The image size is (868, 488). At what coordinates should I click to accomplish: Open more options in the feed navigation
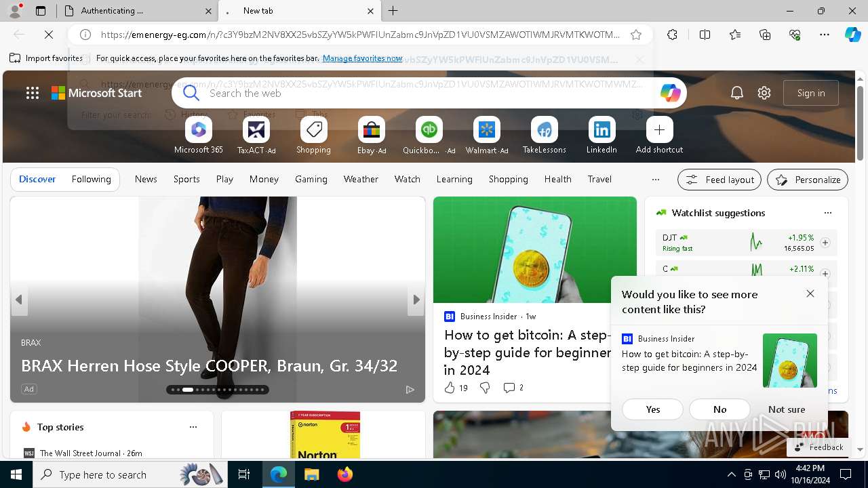click(655, 180)
